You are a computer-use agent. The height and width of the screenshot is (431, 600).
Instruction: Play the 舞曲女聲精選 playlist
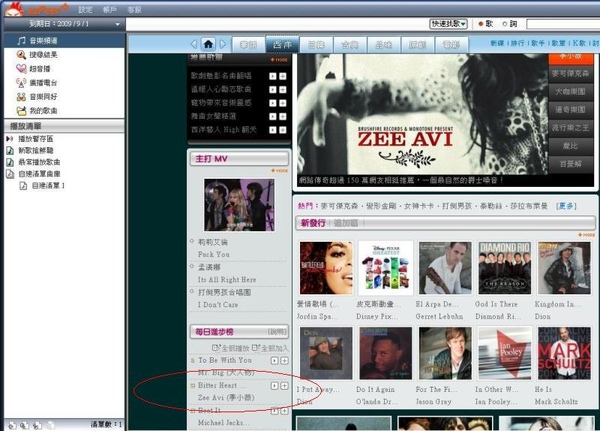pos(272,116)
